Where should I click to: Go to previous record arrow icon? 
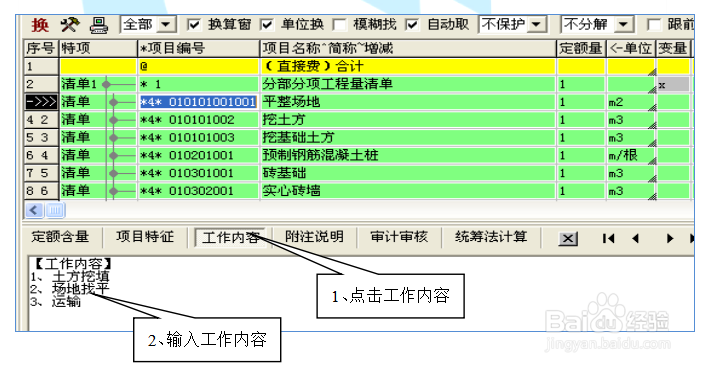pos(635,238)
